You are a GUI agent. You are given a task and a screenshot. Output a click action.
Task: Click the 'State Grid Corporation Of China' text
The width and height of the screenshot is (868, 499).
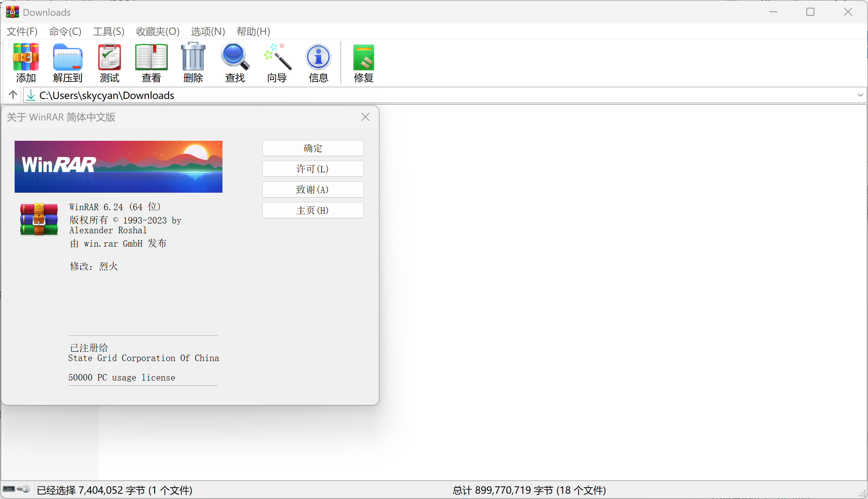pos(144,358)
